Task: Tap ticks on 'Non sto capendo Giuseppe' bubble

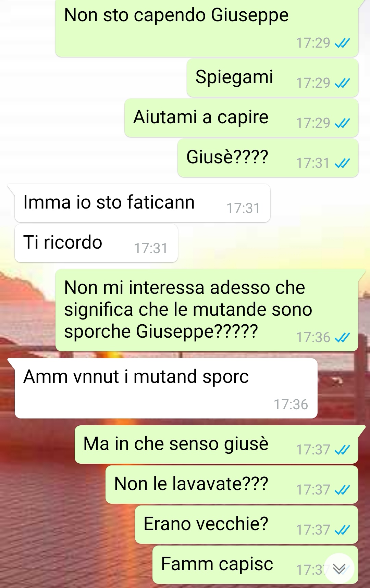Action: (342, 43)
